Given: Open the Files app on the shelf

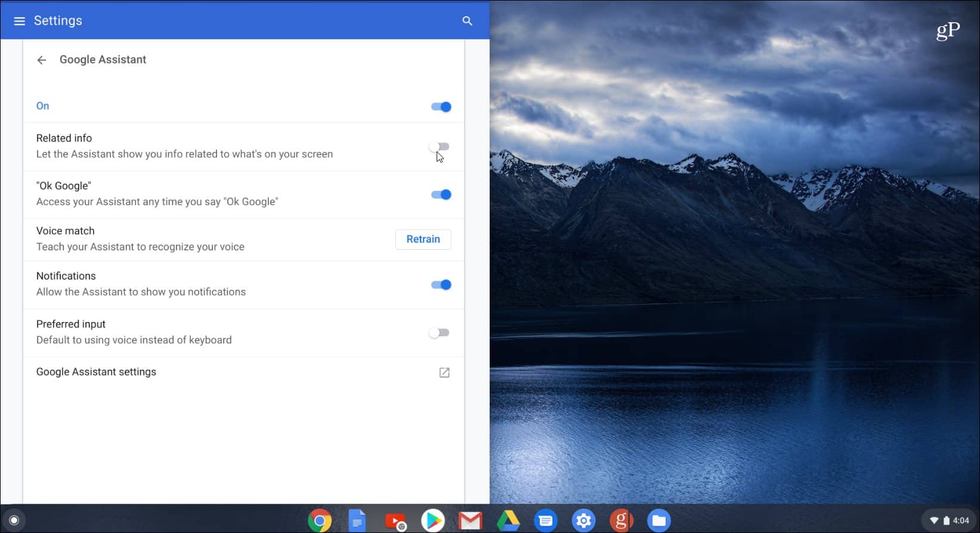Looking at the screenshot, I should point(659,521).
